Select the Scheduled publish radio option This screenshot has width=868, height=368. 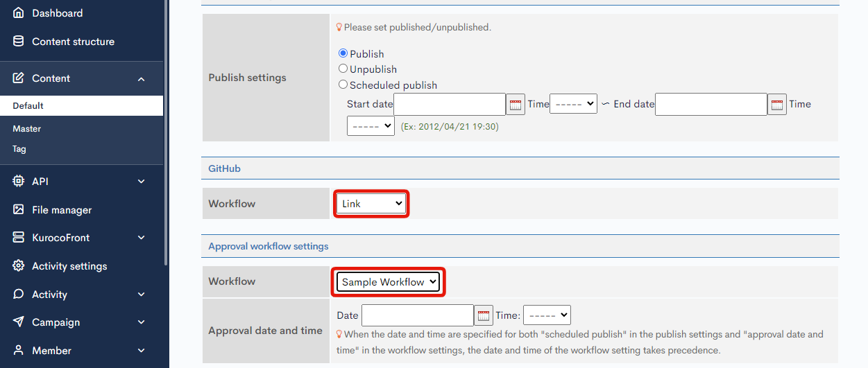click(343, 85)
